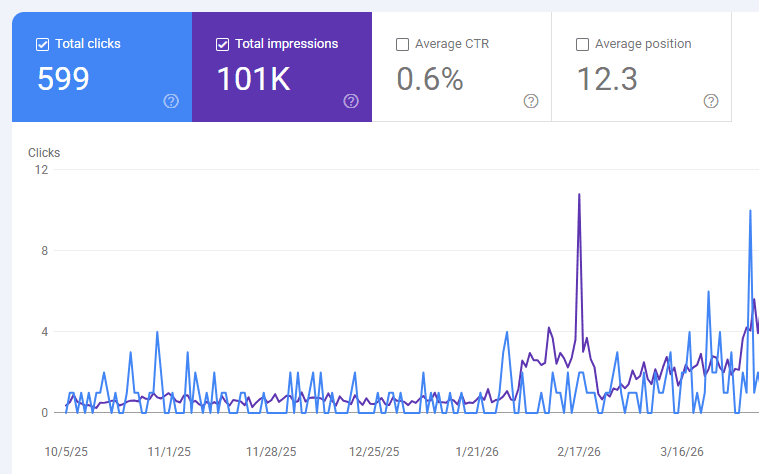759x474 pixels.
Task: Click the 0.6% CTR value
Action: 430,79
